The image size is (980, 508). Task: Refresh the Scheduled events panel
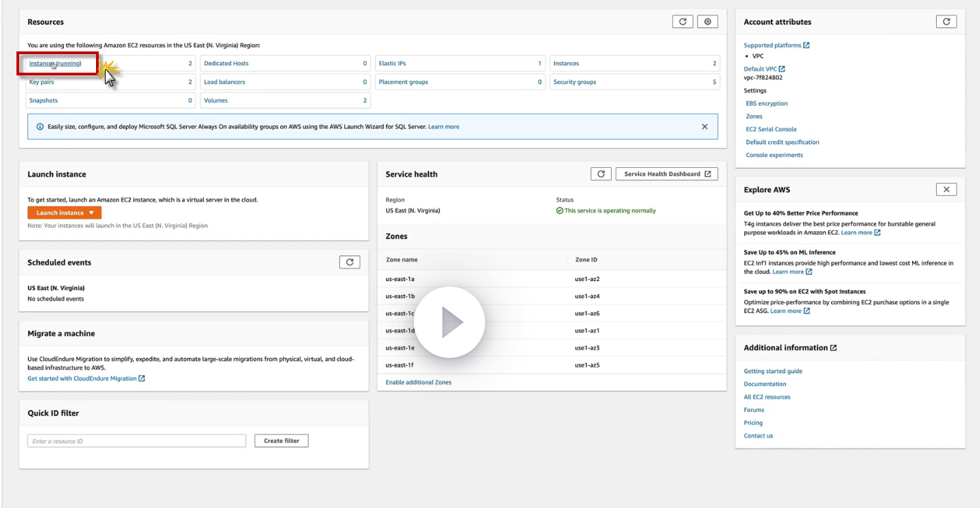pos(350,262)
